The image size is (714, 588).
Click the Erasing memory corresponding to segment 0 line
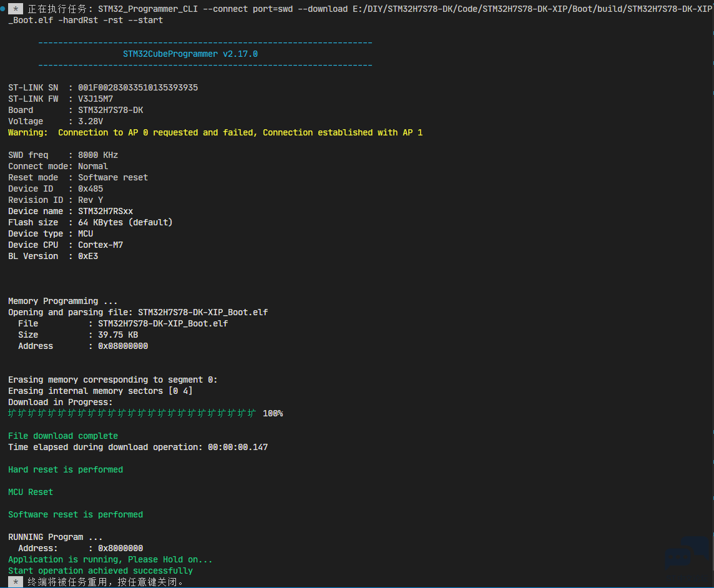click(113, 380)
